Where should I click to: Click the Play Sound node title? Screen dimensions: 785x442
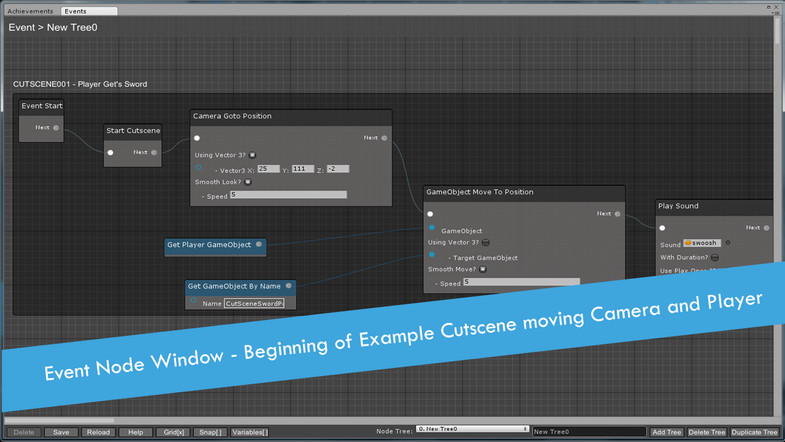click(x=678, y=206)
